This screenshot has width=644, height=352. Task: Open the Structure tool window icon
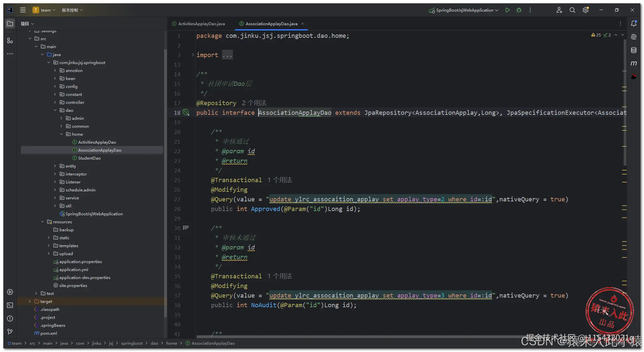(x=10, y=40)
